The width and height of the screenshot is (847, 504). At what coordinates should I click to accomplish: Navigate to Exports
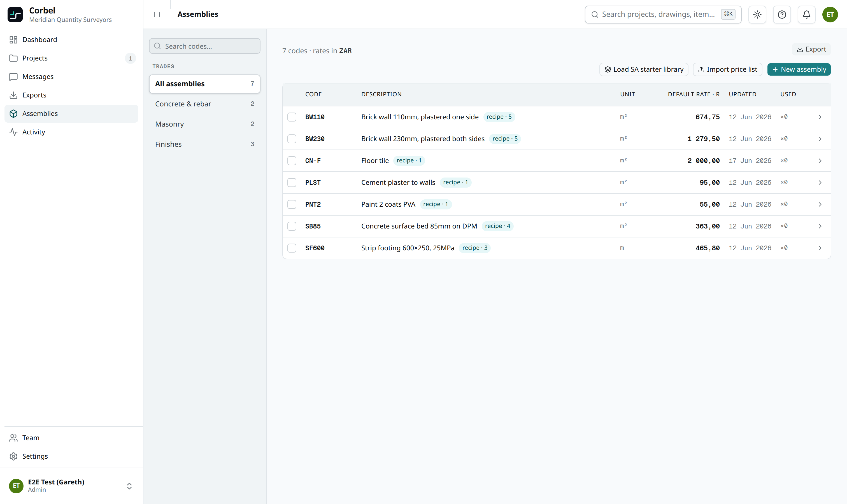71,95
